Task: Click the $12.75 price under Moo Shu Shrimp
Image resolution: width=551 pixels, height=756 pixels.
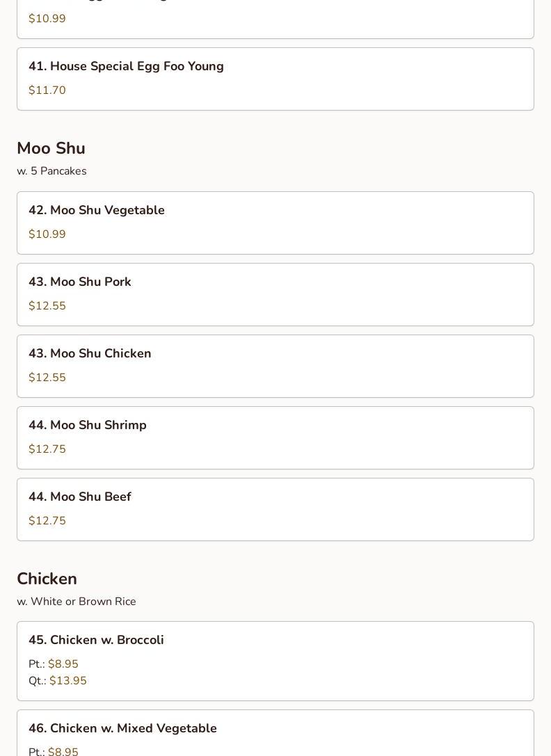Action: (x=47, y=449)
